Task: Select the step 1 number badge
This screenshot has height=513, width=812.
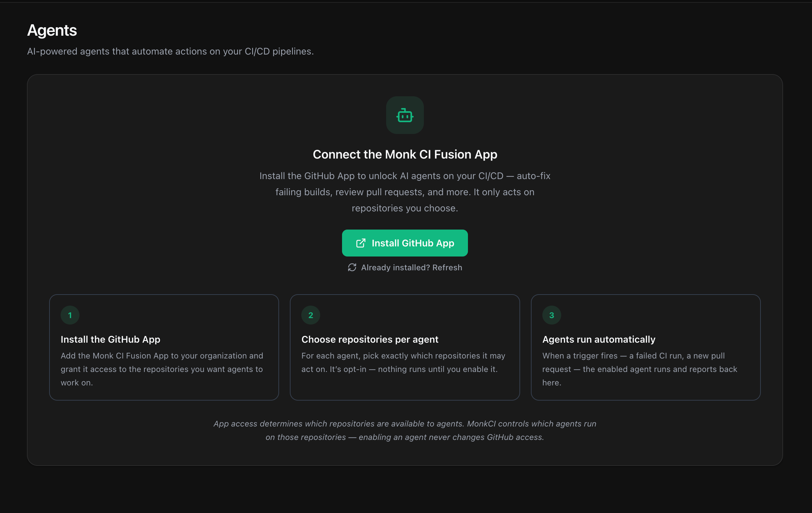Action: 70,315
